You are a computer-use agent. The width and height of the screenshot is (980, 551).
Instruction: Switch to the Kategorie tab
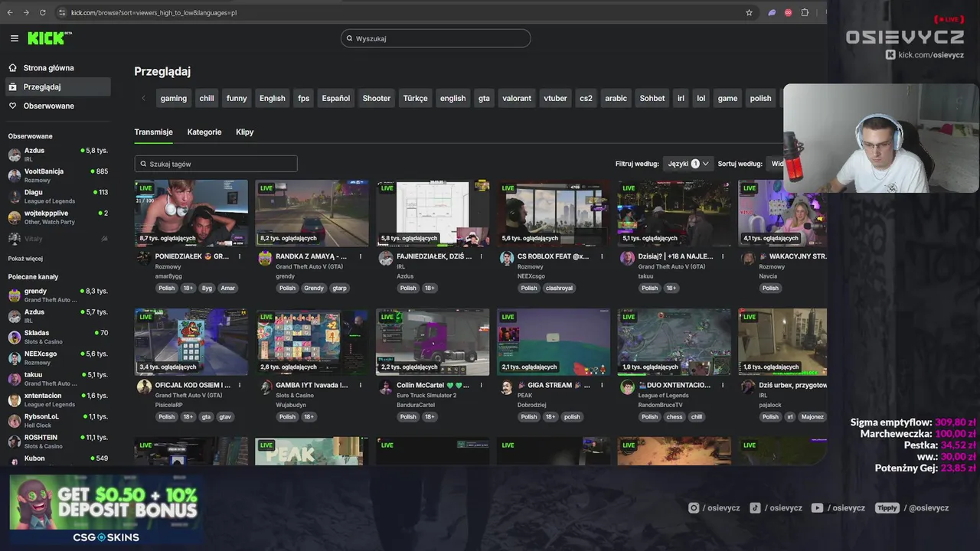pos(204,132)
